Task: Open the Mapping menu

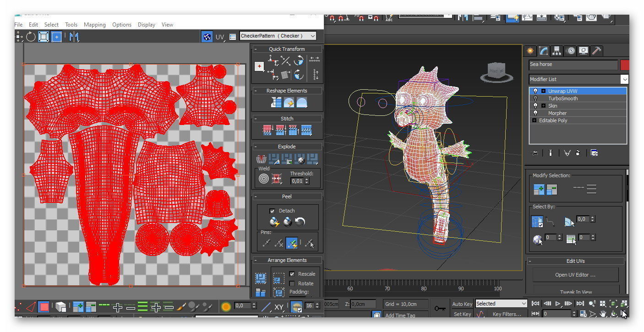Action: click(94, 25)
